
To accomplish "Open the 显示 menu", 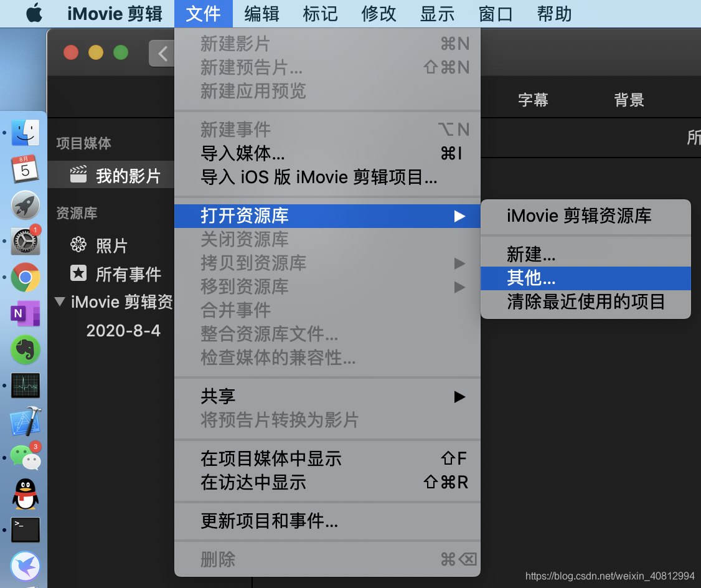I will [437, 14].
